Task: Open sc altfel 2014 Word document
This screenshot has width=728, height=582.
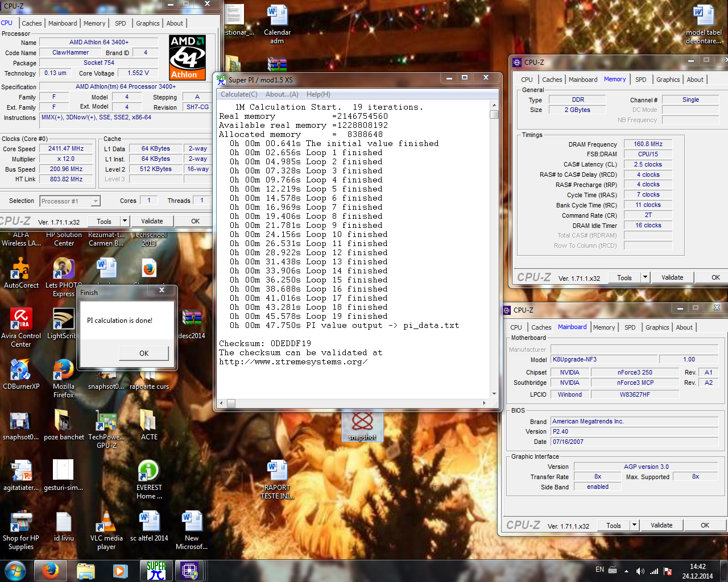Action: pos(149,526)
